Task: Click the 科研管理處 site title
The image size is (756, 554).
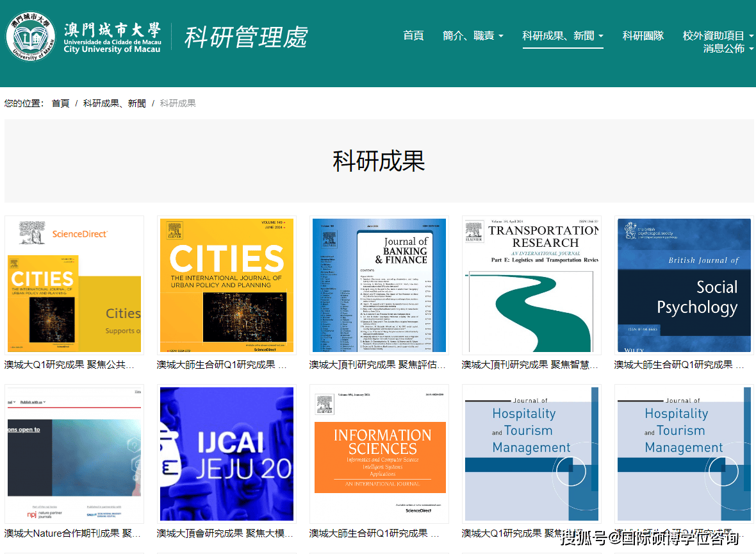Action: 246,37
